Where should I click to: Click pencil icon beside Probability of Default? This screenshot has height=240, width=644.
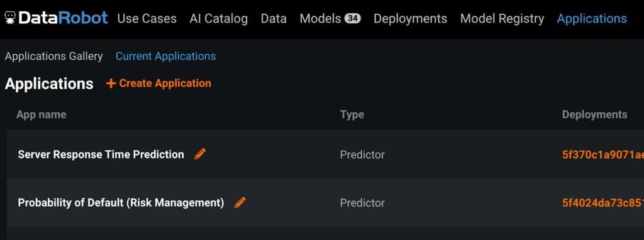[240, 203]
